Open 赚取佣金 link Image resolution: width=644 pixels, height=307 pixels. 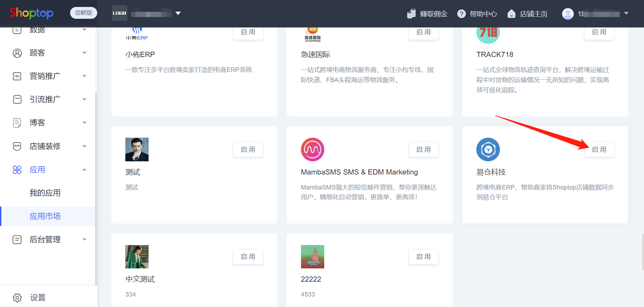[434, 14]
